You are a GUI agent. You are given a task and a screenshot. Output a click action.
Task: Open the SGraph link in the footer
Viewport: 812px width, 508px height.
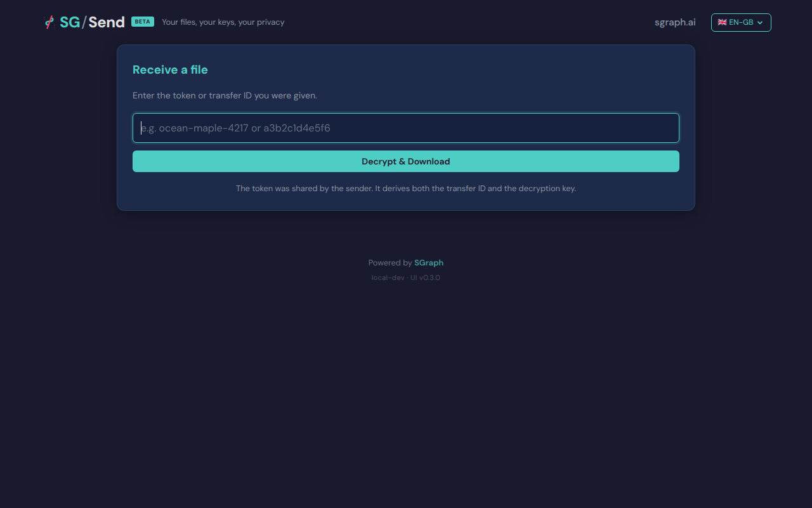[429, 262]
